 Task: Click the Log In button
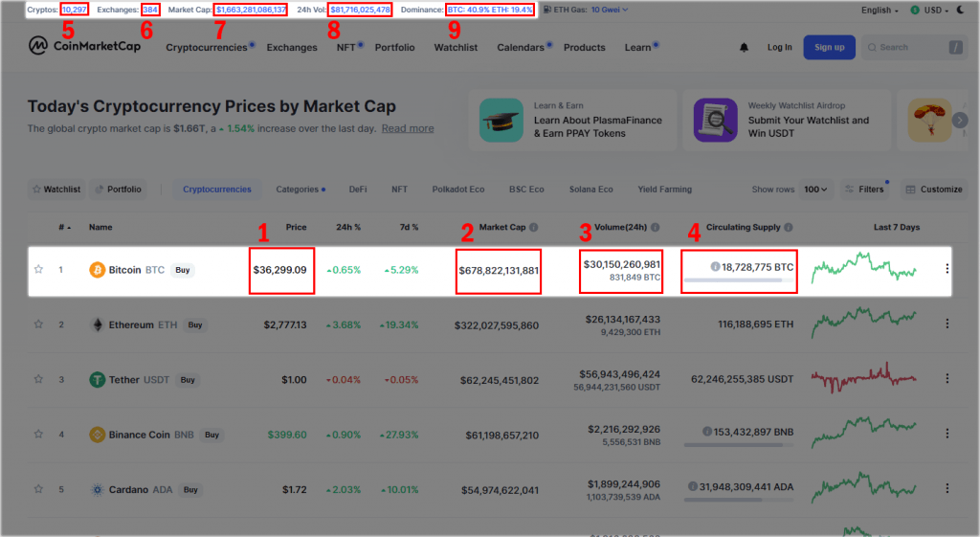(779, 48)
